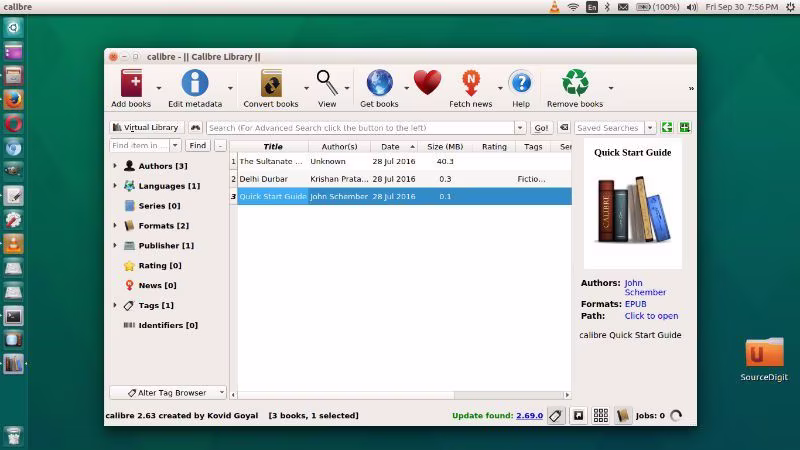Viewport: 800px width, 450px height.
Task: Click the copy search to saved searches icon
Action: pyautogui.click(x=667, y=128)
